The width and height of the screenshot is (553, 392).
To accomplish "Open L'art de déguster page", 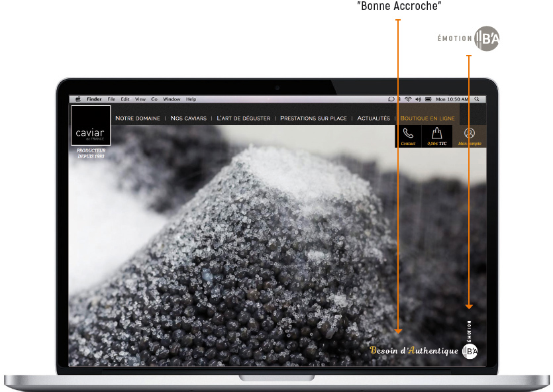I will click(x=243, y=119).
